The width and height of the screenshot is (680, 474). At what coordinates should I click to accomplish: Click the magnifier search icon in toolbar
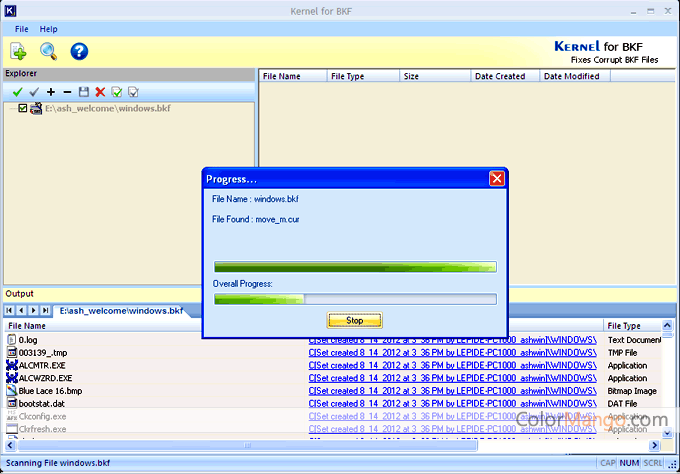tap(48, 51)
